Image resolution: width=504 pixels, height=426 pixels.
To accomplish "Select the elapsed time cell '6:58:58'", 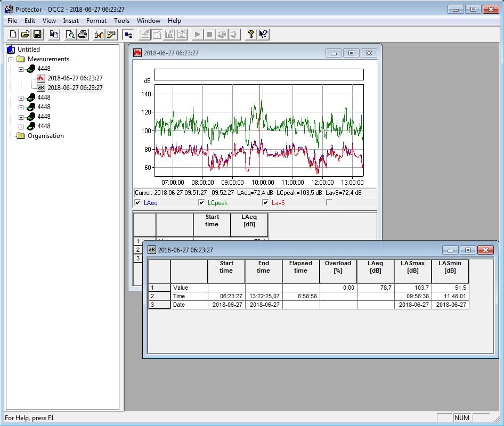I will point(301,296).
